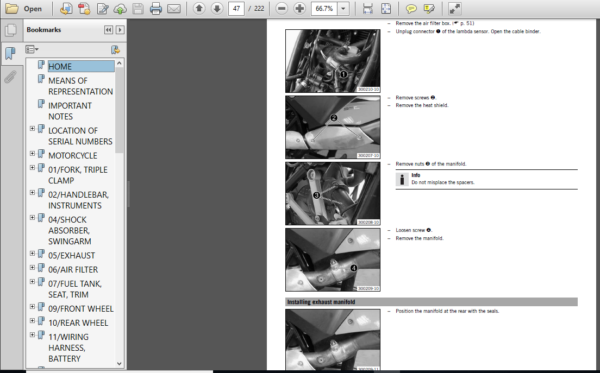600x373 pixels.
Task: Click the zoom percentage field 66.7%
Action: (324, 8)
